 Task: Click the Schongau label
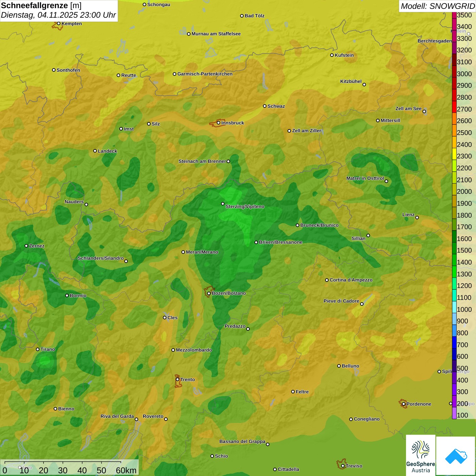coord(159,4)
